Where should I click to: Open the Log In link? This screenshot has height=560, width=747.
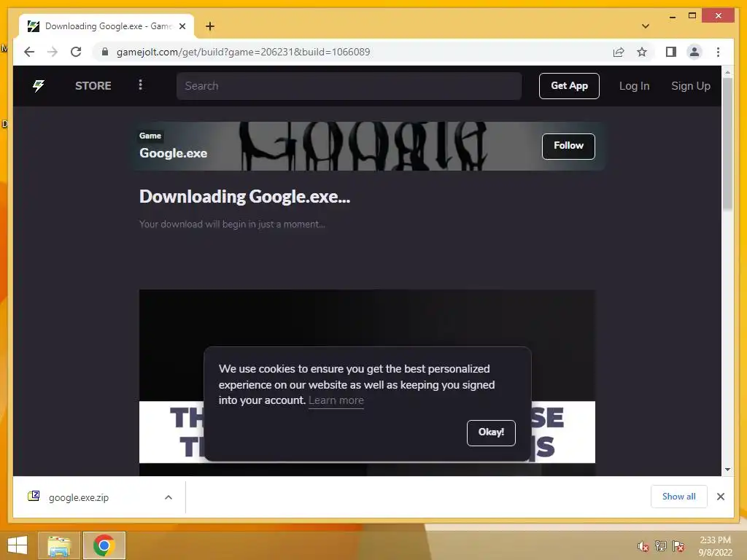(634, 86)
